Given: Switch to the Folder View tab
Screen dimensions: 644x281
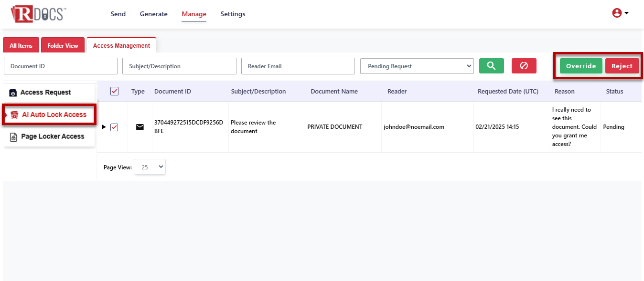Looking at the screenshot, I should click(x=63, y=45).
